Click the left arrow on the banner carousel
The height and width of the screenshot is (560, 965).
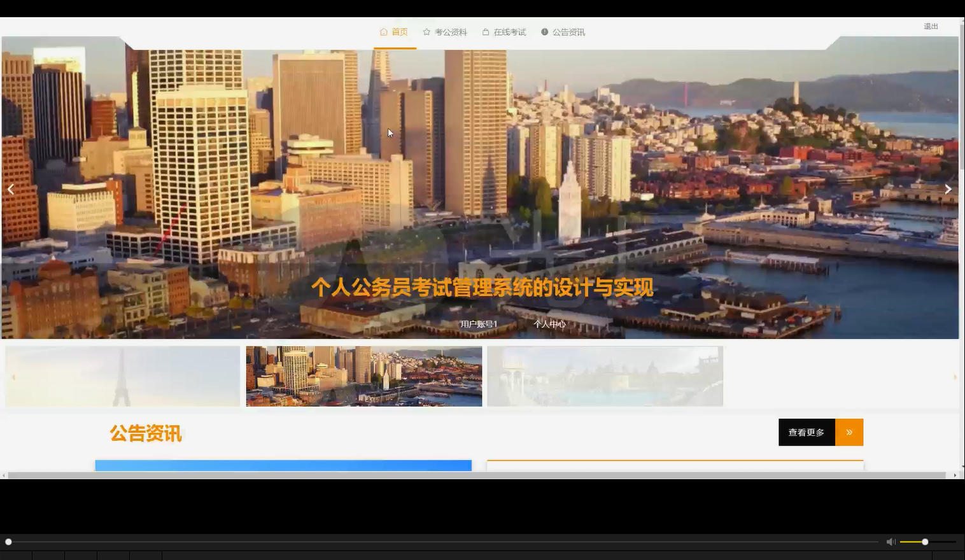pyautogui.click(x=11, y=188)
